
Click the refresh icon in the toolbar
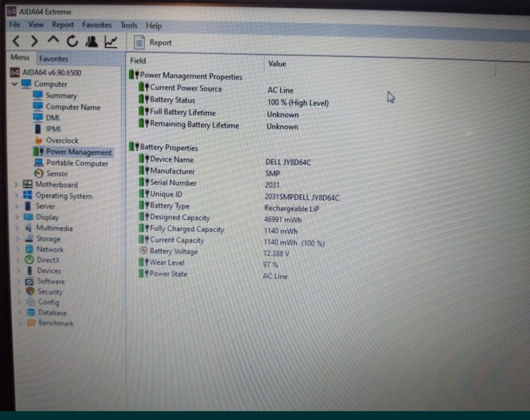pyautogui.click(x=73, y=41)
